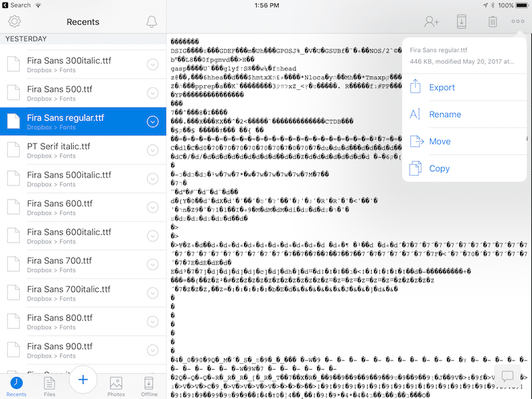Expand options for PT Serif italic.ttf
The image size is (532, 399).
click(x=152, y=150)
